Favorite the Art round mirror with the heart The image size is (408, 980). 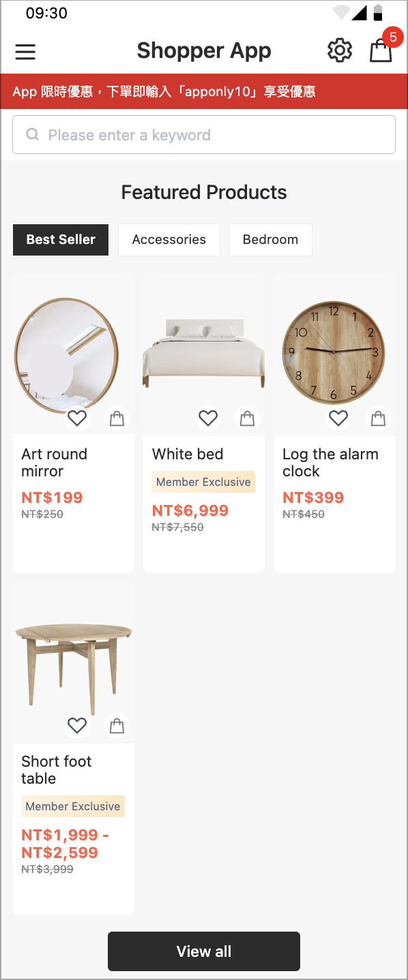[x=77, y=418]
